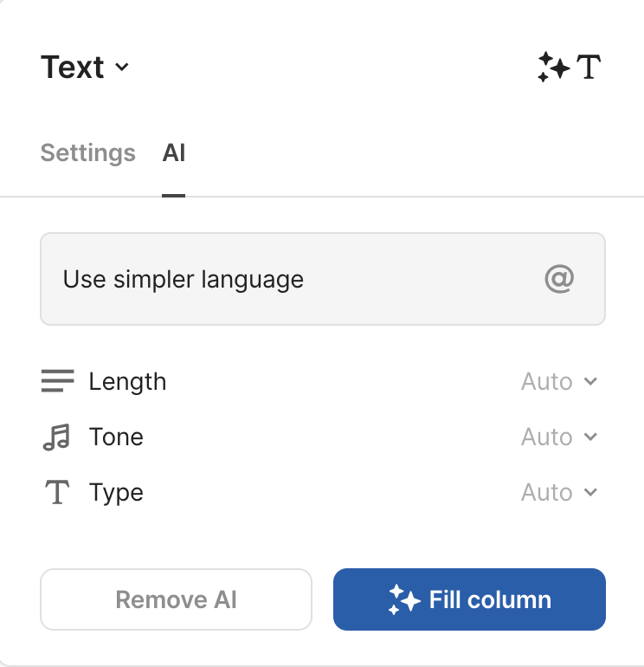Screen dimensions: 644x667
Task: Open the Type Auto dropdown
Action: coord(558,492)
